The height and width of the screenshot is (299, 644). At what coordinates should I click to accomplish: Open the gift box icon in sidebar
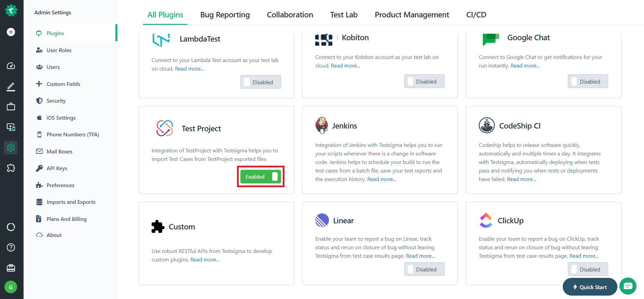11,268
